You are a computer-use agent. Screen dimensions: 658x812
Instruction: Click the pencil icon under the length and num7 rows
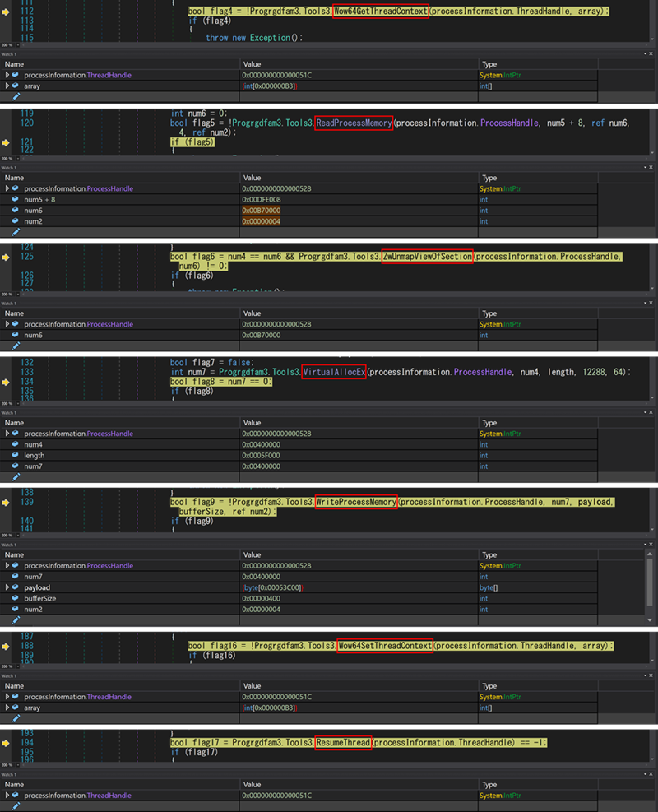pos(16,476)
